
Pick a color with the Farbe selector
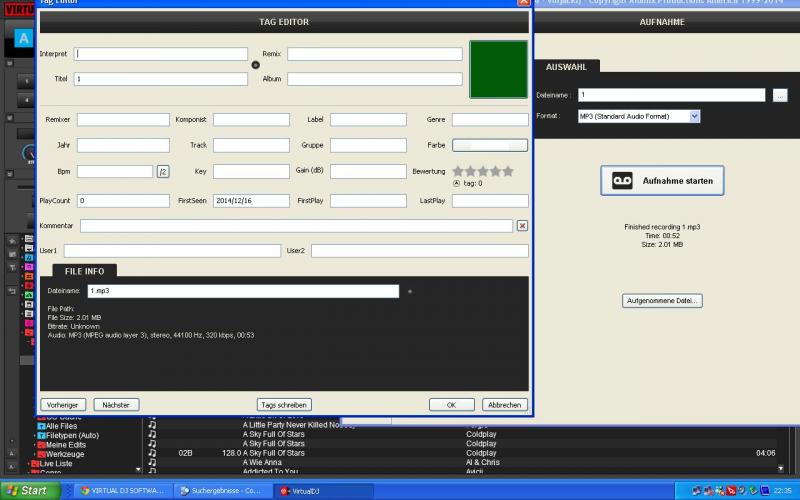489,145
